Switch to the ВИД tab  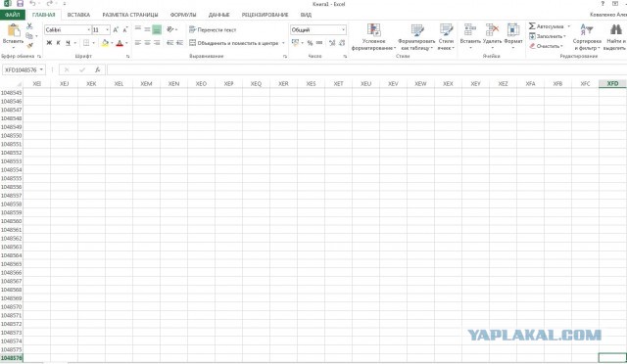(306, 15)
